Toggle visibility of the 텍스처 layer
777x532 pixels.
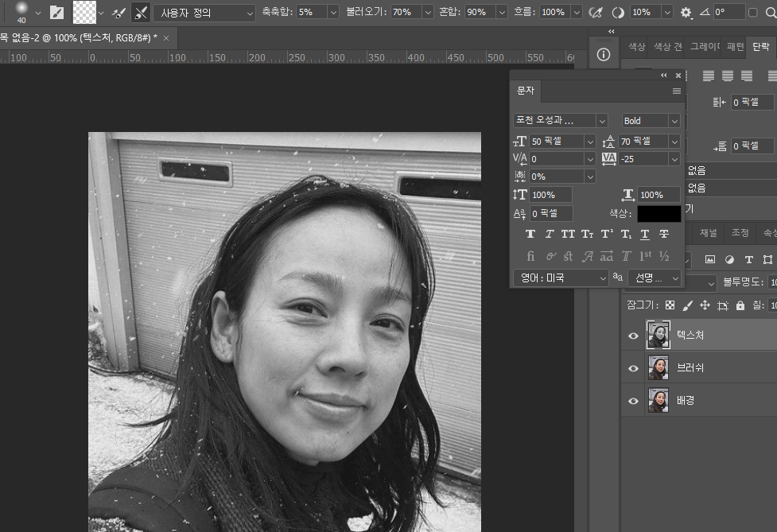point(633,335)
